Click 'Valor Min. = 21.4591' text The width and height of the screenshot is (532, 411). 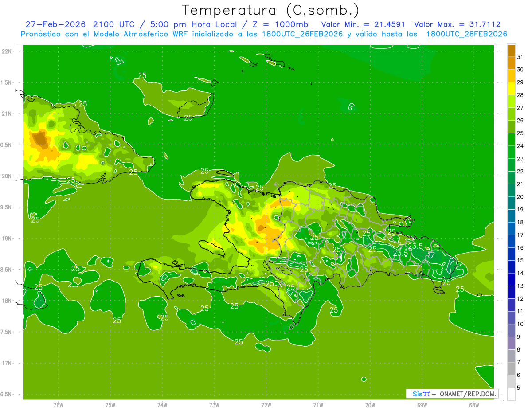[x=363, y=24]
